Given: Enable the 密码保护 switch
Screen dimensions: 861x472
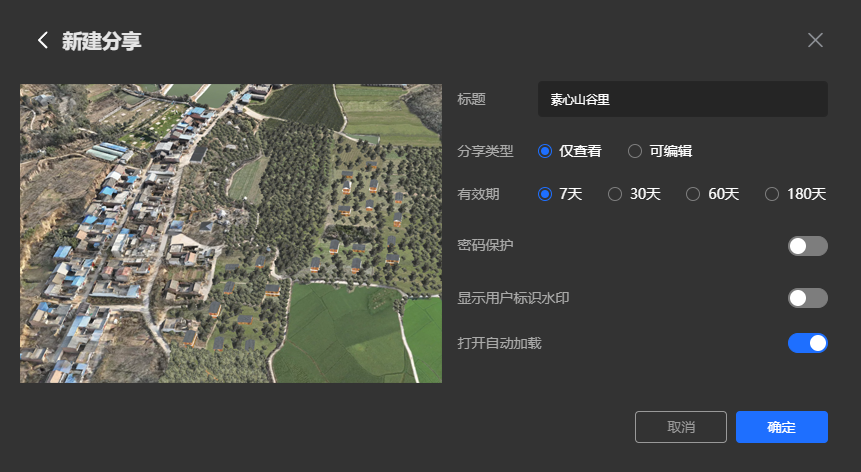Looking at the screenshot, I should (808, 246).
